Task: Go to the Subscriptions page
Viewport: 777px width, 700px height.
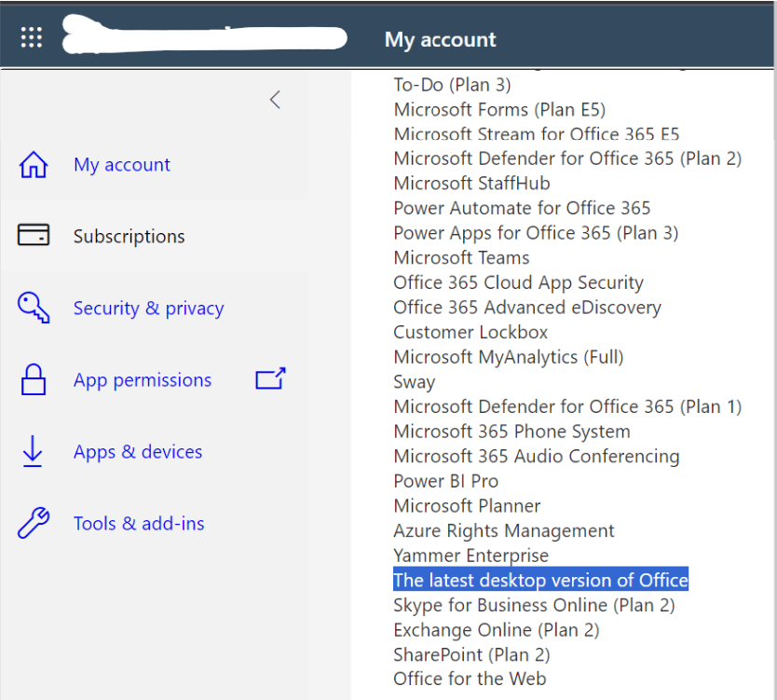Action: (x=129, y=237)
